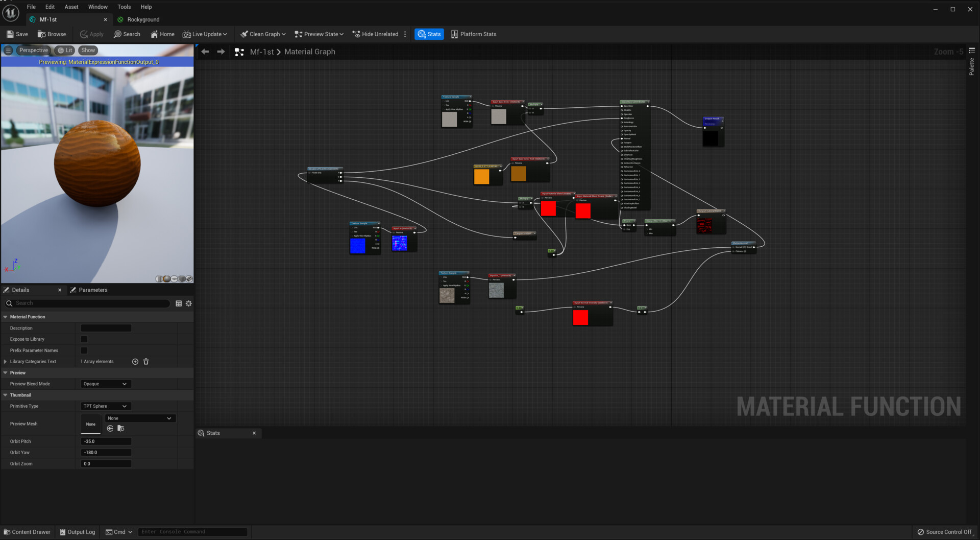Open Browse to locate asset

pyautogui.click(x=52, y=34)
